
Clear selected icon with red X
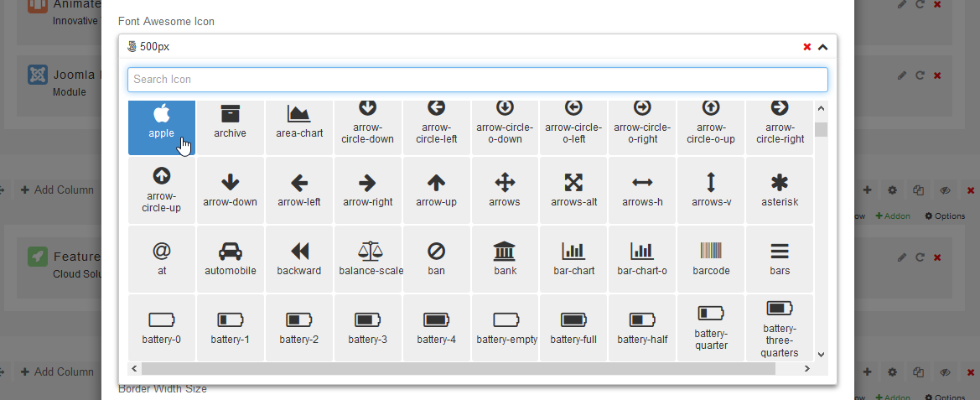[806, 47]
